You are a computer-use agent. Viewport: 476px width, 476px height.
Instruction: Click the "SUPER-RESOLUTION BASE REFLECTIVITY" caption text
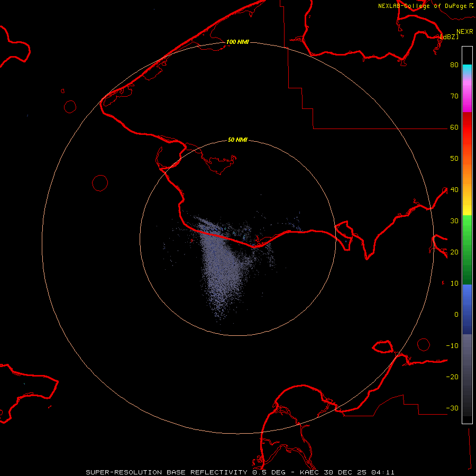[x=167, y=472]
